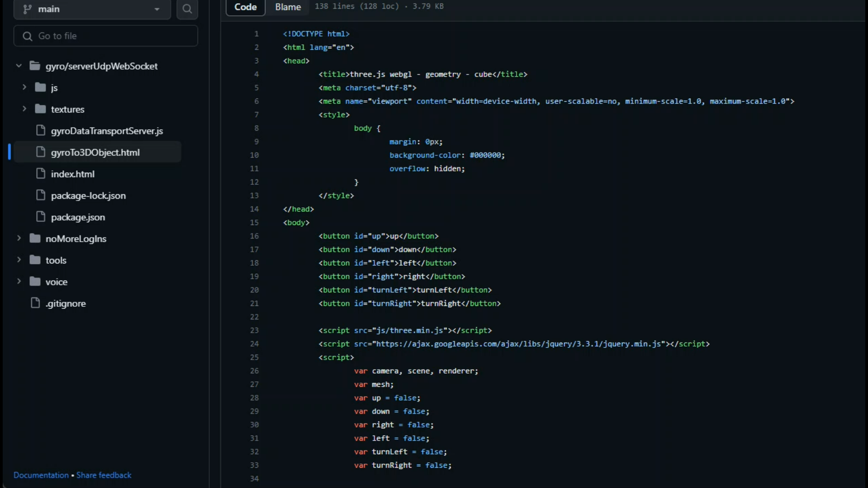Open the Documentation link
Image resolution: width=868 pixels, height=488 pixels.
coord(41,475)
